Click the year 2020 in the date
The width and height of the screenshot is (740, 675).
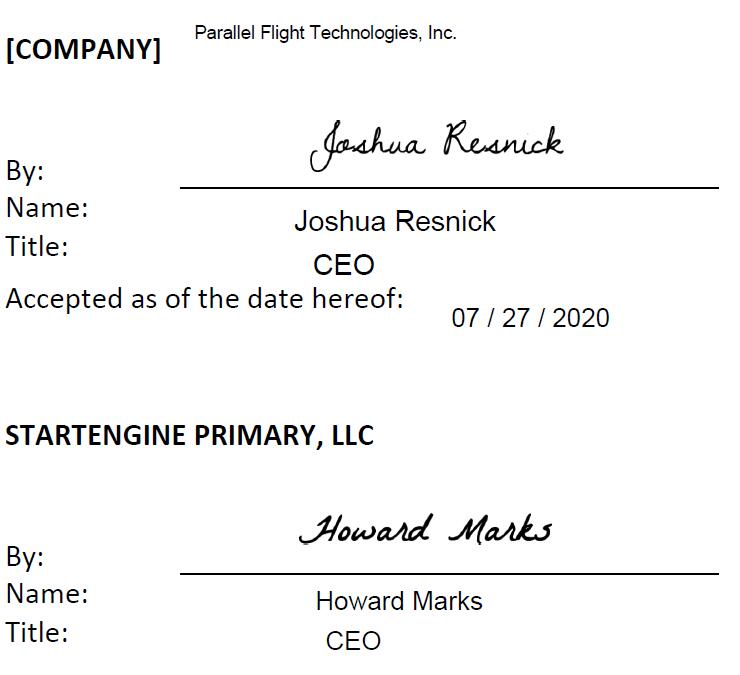pos(580,318)
